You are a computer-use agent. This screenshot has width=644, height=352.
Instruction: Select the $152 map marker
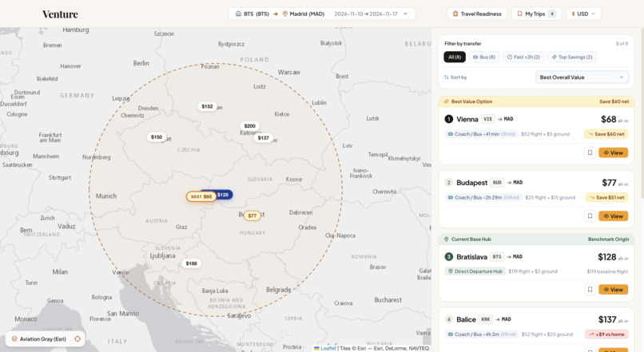(x=207, y=106)
